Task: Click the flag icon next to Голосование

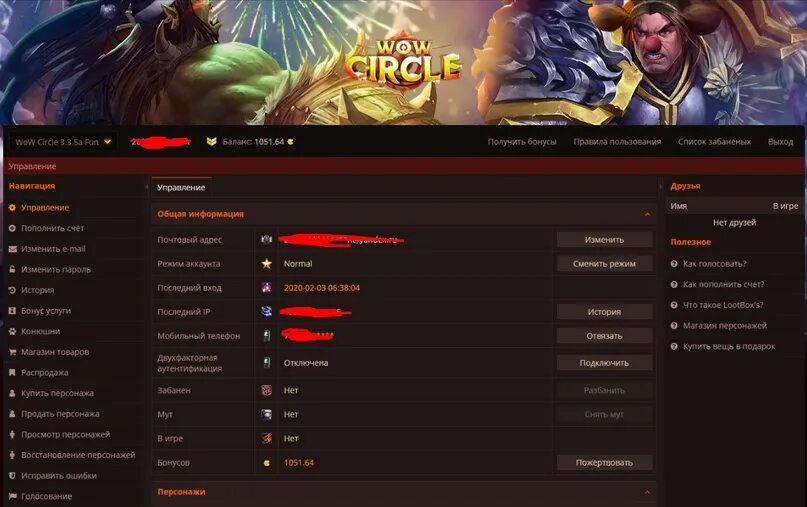Action: click(x=12, y=496)
